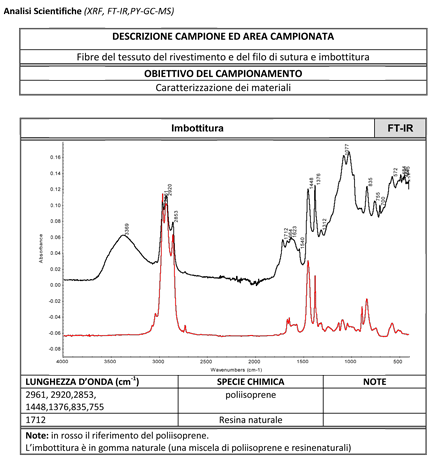The height and width of the screenshot is (462, 433).
Task: Click the 4000 tick on the x-axis
Action: 62,362
